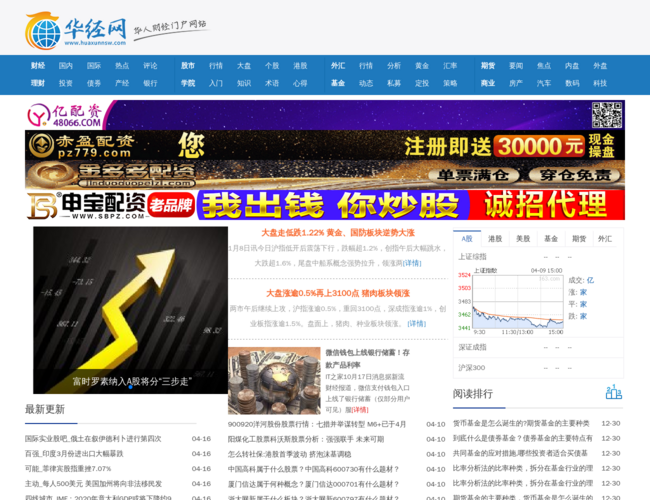Click the 赤盈配资 pz779.com banner ad
This screenshot has height=500, width=650.
pyautogui.click(x=325, y=145)
